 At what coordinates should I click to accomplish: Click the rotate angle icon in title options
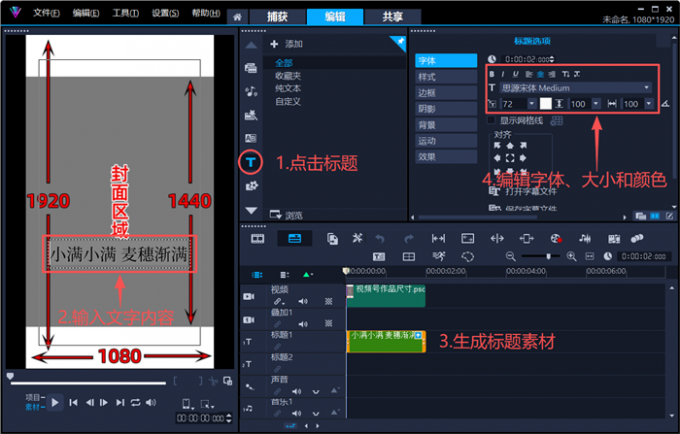(x=666, y=104)
